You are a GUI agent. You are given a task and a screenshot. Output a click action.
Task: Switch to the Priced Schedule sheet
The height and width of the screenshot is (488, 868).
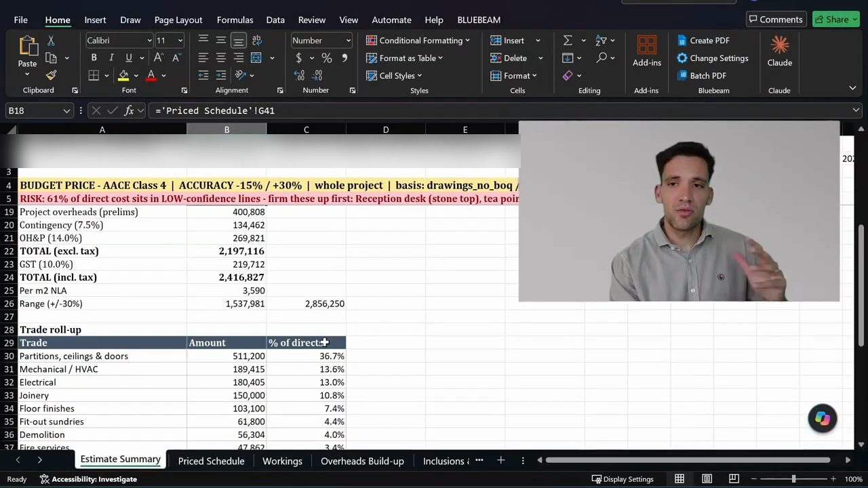(x=211, y=461)
